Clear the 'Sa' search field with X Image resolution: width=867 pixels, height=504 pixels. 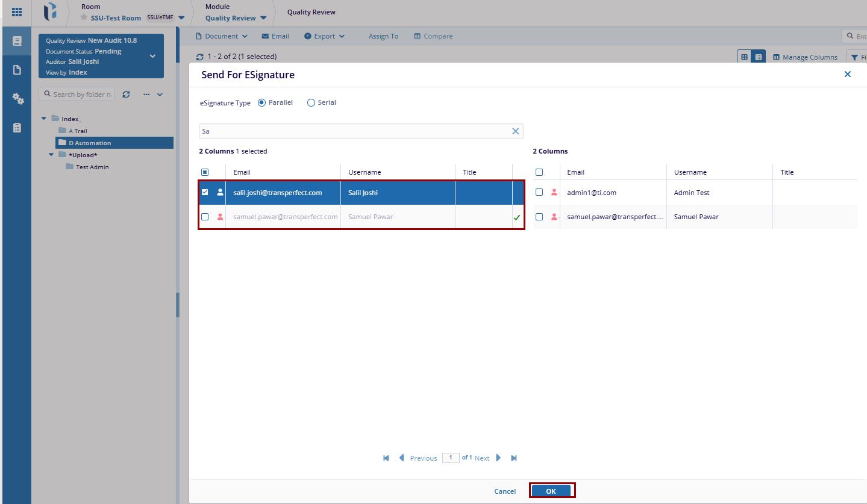point(515,131)
